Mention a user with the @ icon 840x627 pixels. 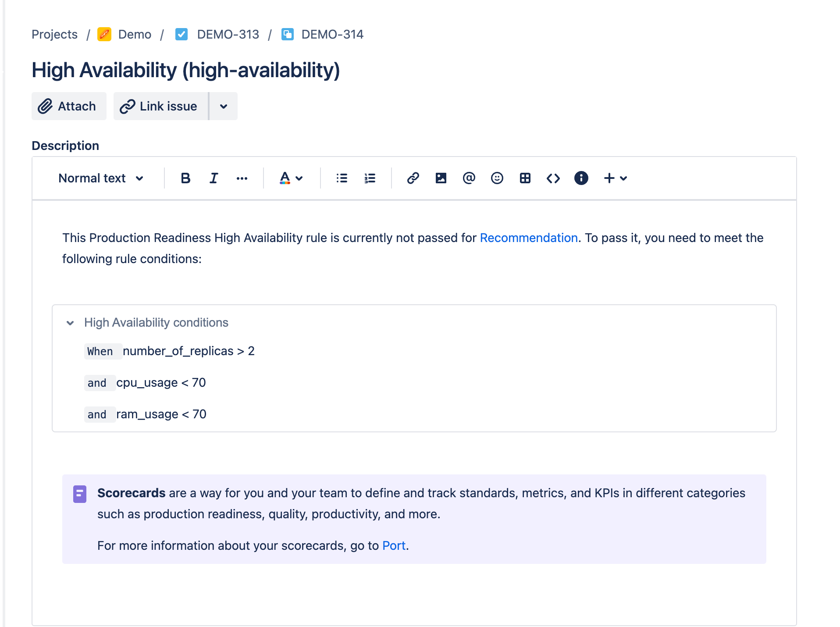coord(469,178)
